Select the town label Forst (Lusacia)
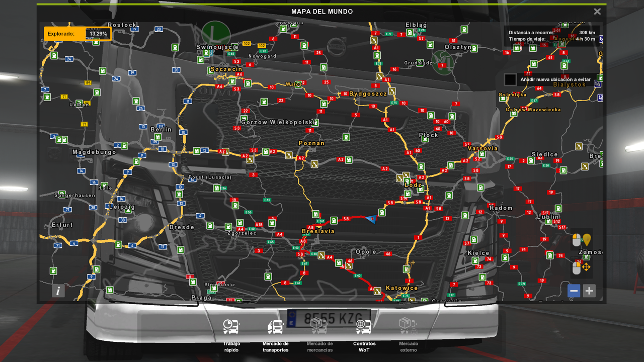644x362 pixels. coord(210,177)
